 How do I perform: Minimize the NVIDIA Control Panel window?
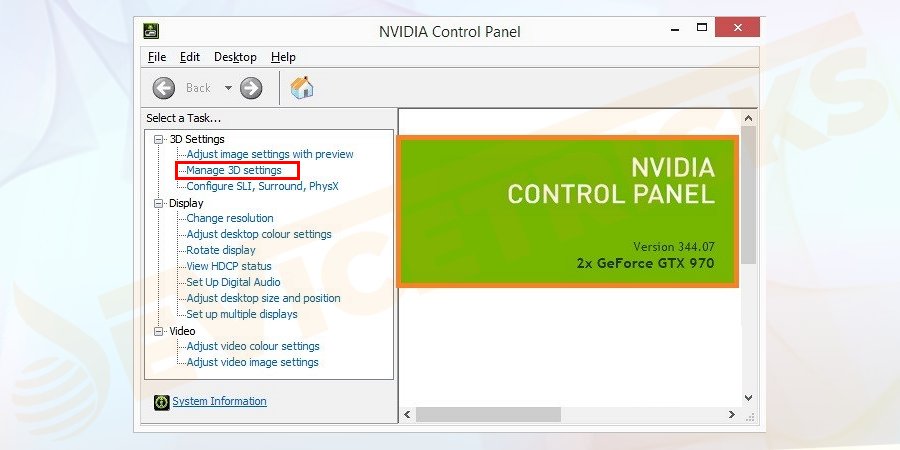point(676,28)
